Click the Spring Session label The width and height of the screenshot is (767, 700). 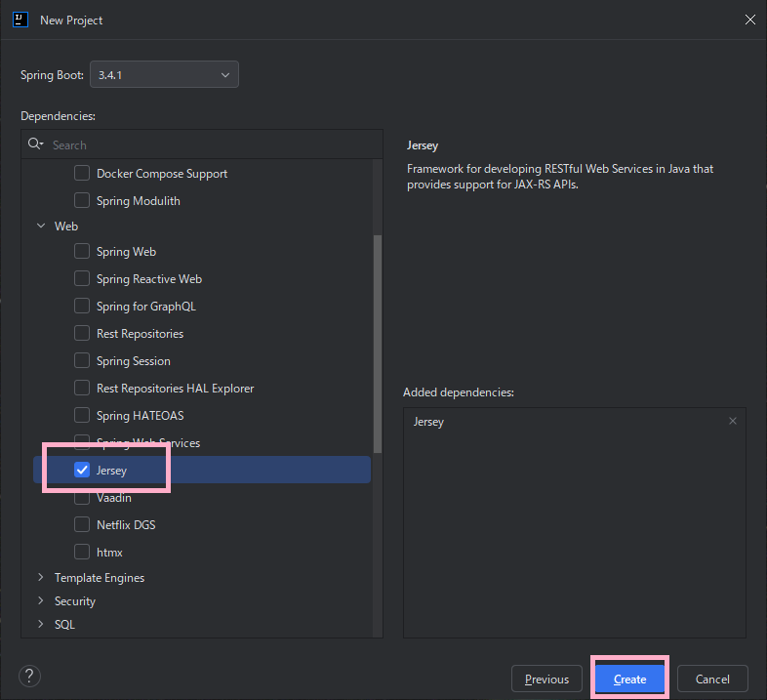click(133, 361)
